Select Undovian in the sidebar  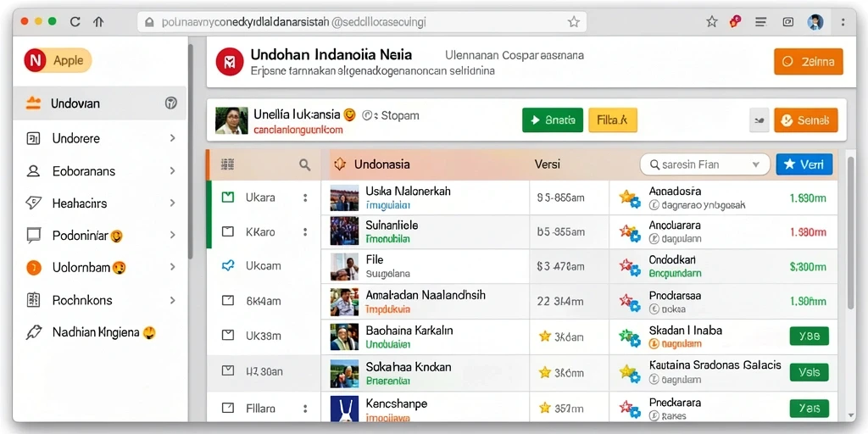(100, 103)
